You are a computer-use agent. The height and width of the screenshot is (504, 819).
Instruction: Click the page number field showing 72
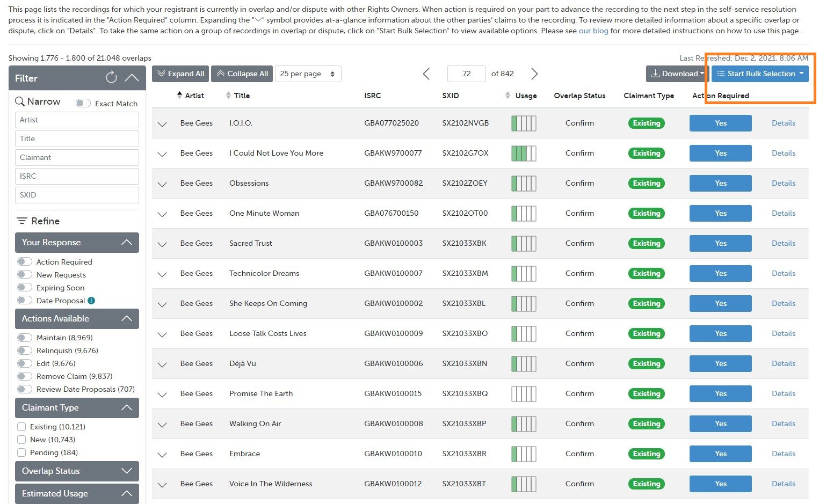click(x=466, y=74)
